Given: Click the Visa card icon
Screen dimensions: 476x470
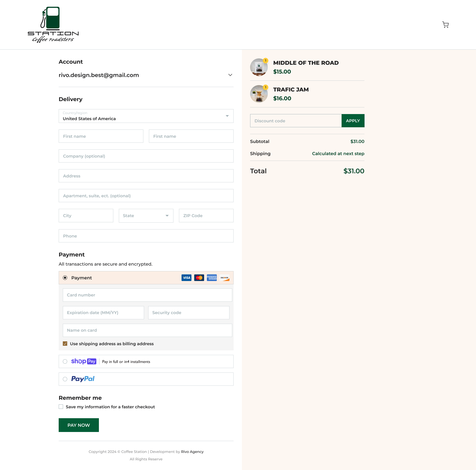Looking at the screenshot, I should coord(186,278).
